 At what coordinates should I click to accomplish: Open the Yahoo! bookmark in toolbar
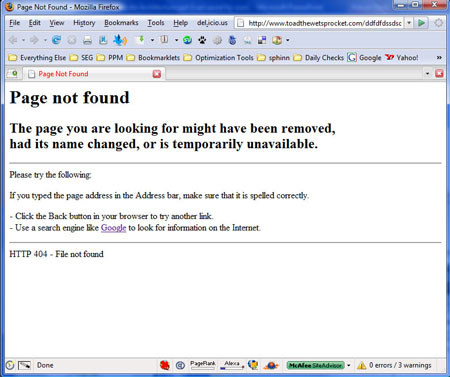[402, 58]
